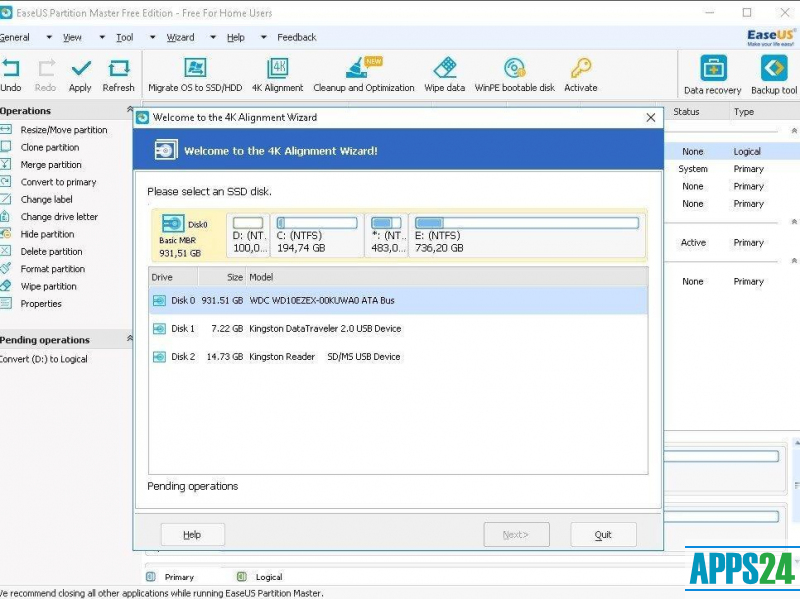This screenshot has width=800, height=599.
Task: Open the Wizard menu
Action: pos(180,37)
